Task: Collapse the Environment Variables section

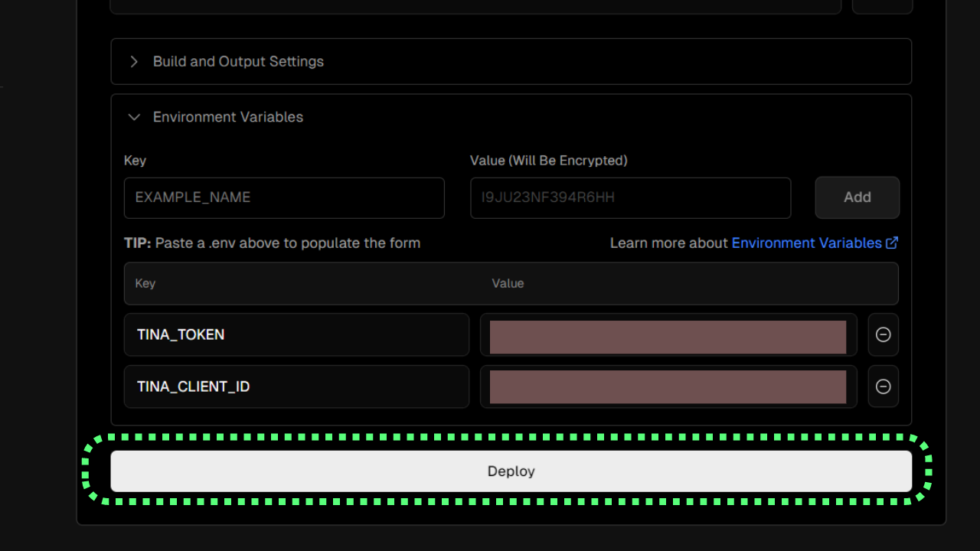Action: click(134, 117)
